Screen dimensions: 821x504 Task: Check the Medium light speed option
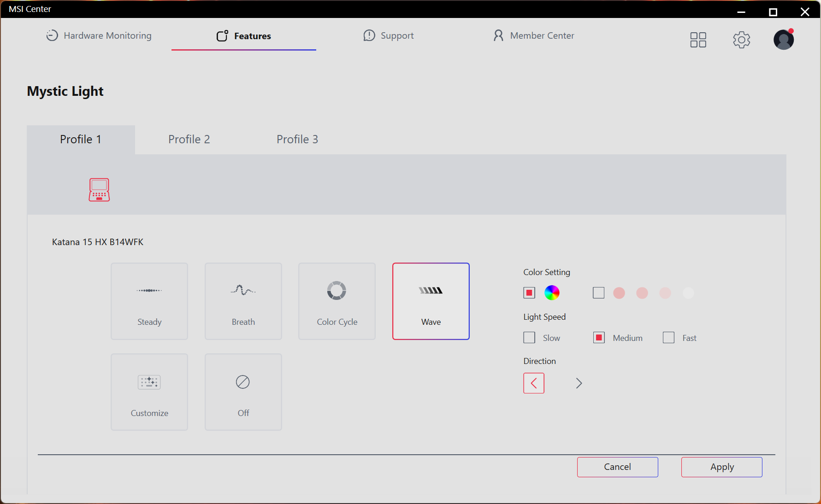tap(599, 338)
